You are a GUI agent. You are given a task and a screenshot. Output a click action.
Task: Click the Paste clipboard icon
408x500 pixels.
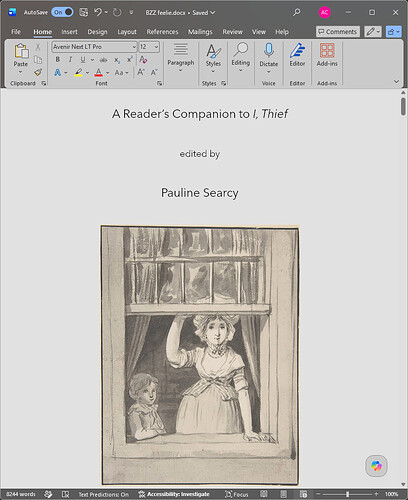click(21, 51)
